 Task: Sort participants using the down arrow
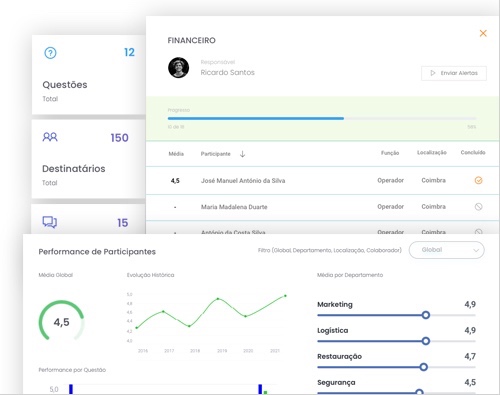click(x=242, y=154)
